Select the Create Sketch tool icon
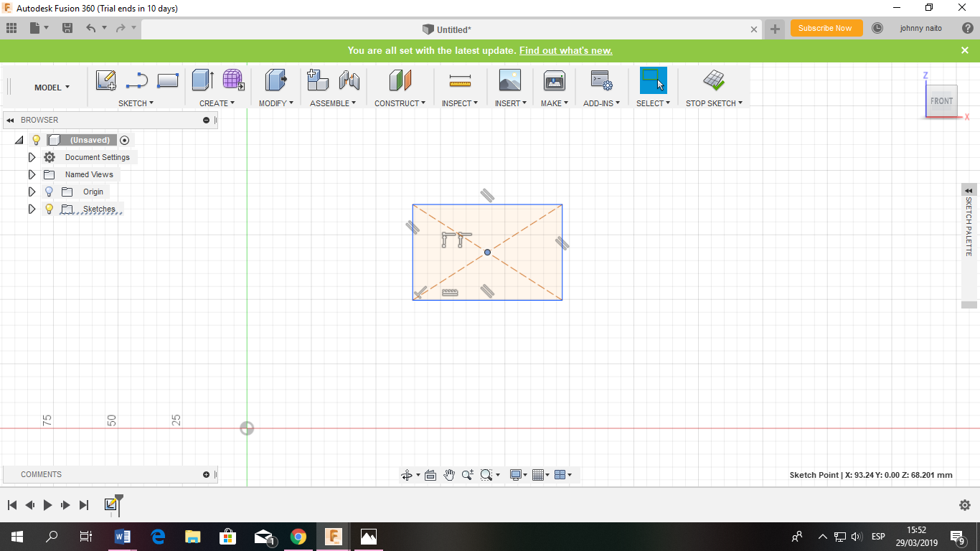980x551 pixels. [105, 80]
